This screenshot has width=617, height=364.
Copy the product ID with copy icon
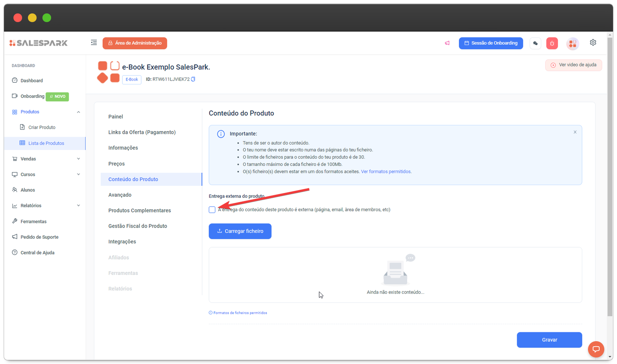tap(193, 79)
